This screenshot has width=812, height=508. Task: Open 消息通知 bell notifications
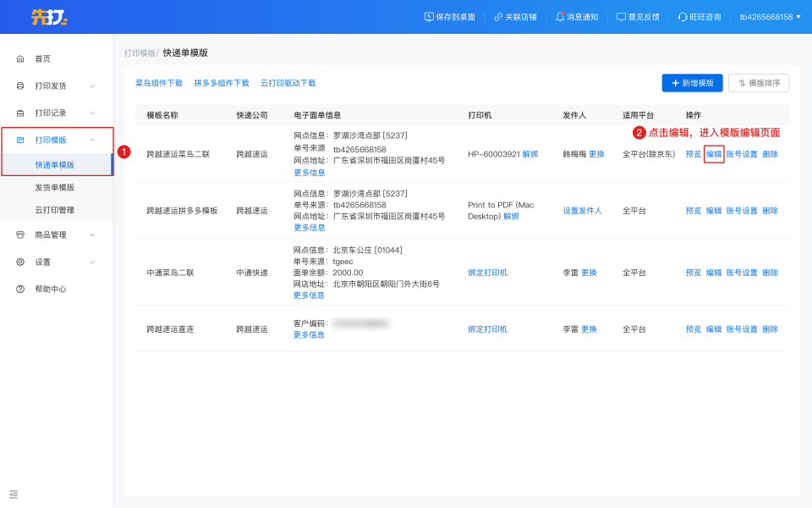click(x=560, y=17)
